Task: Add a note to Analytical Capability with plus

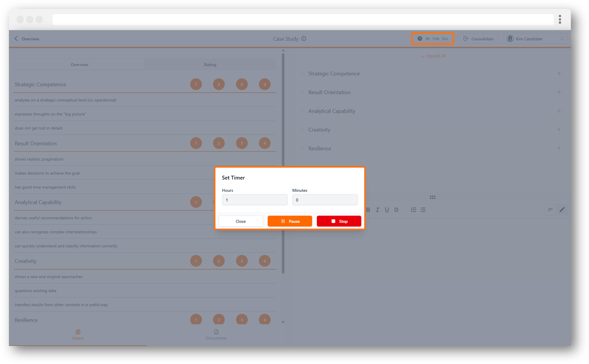Action: coord(559,111)
